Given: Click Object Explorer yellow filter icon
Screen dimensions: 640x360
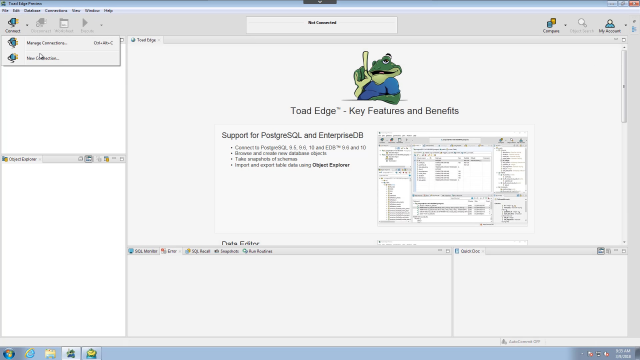Looking at the screenshot, I should [x=107, y=159].
